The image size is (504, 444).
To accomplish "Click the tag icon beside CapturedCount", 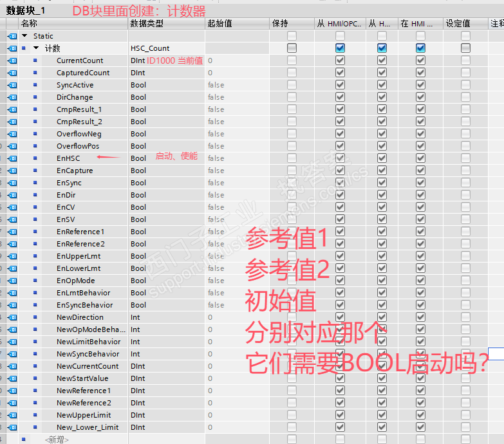I will click(x=12, y=73).
